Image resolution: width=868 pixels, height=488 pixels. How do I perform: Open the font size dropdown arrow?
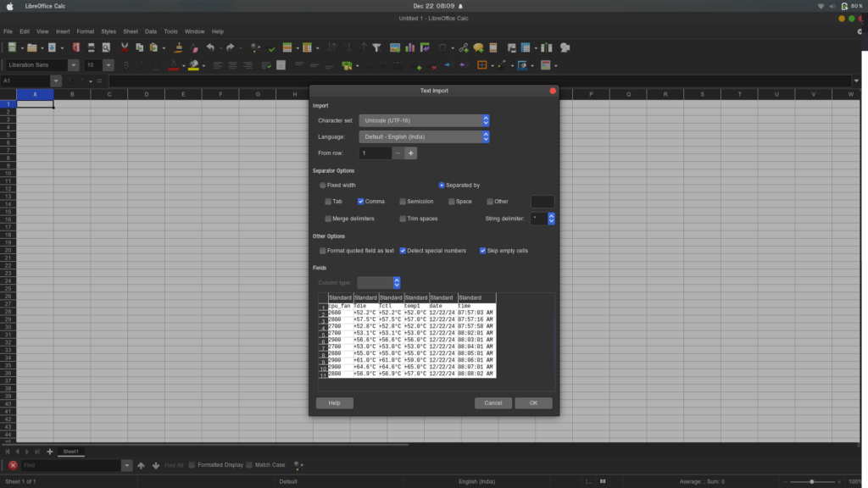click(108, 65)
